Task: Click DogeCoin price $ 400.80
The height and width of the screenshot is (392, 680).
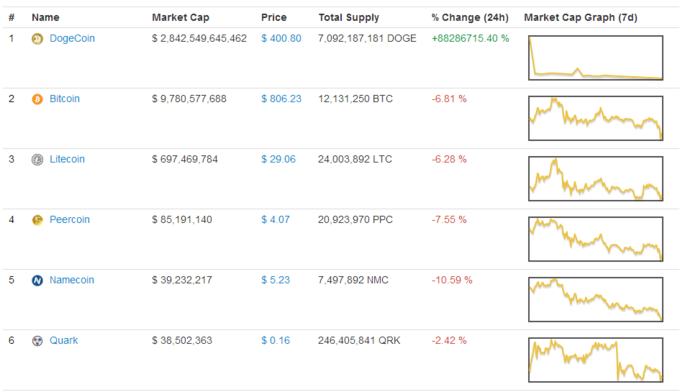Action: (x=281, y=38)
